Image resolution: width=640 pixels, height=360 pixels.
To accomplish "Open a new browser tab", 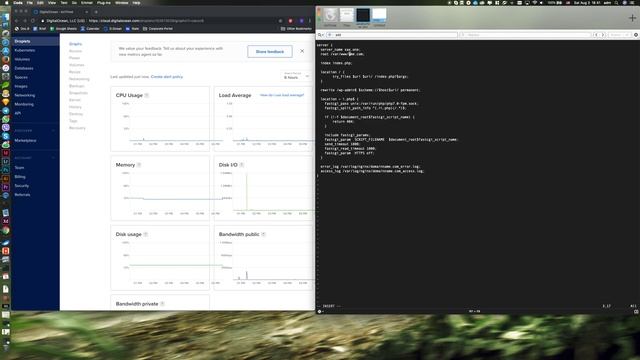I will (x=96, y=12).
